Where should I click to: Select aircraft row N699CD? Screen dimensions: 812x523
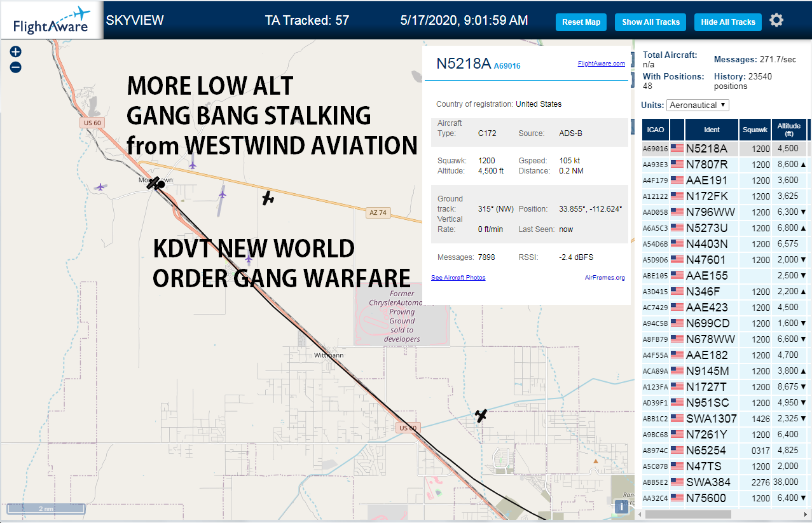click(x=724, y=323)
